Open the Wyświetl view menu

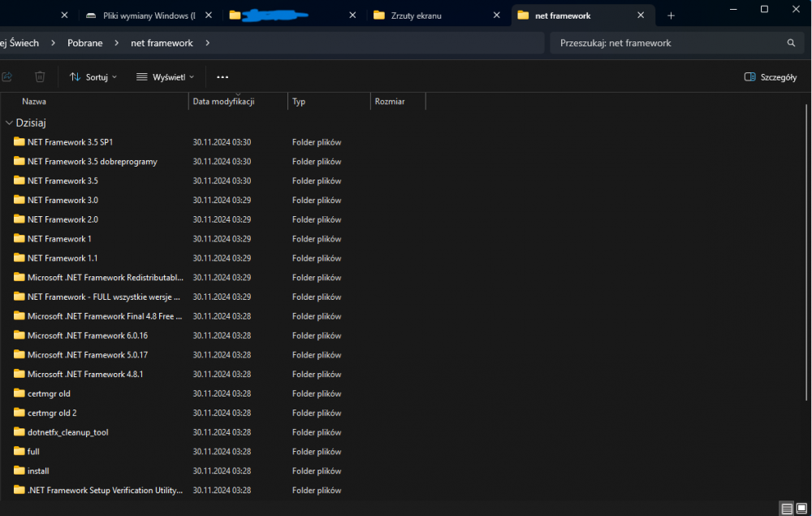[x=165, y=76]
